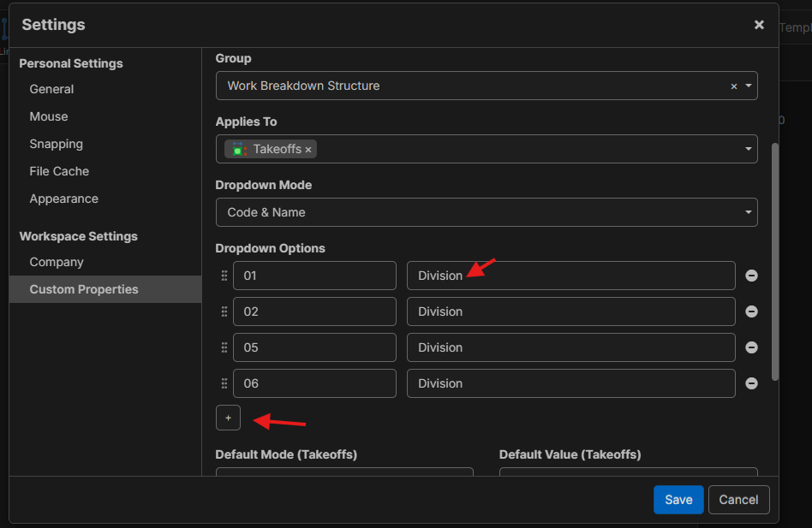Save the settings changes
The height and width of the screenshot is (528, 812).
click(678, 500)
